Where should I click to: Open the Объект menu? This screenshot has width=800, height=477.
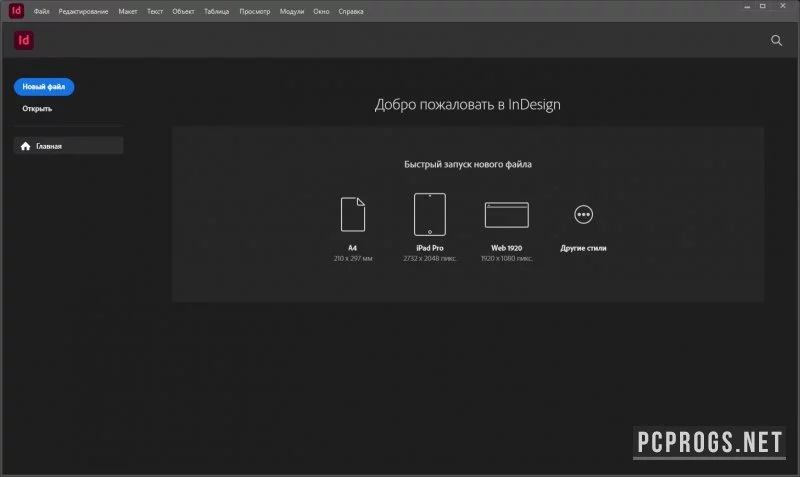pyautogui.click(x=183, y=11)
